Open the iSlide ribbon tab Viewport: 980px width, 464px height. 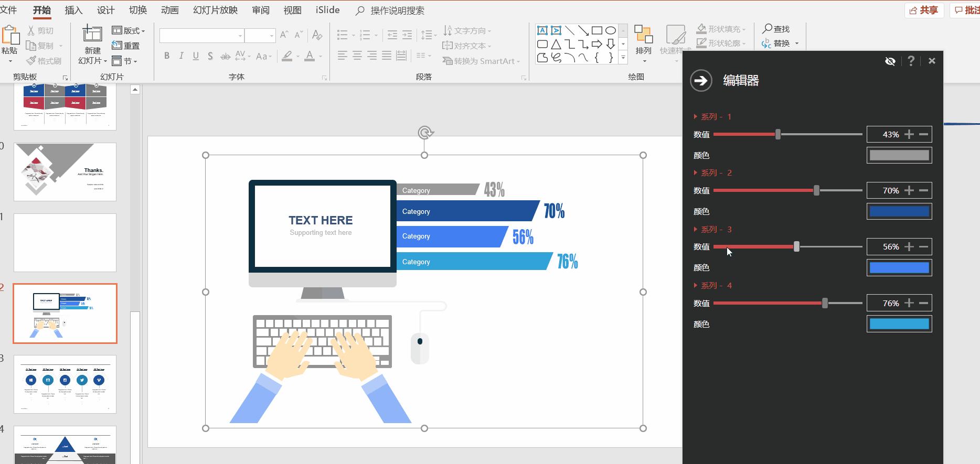[x=327, y=10]
